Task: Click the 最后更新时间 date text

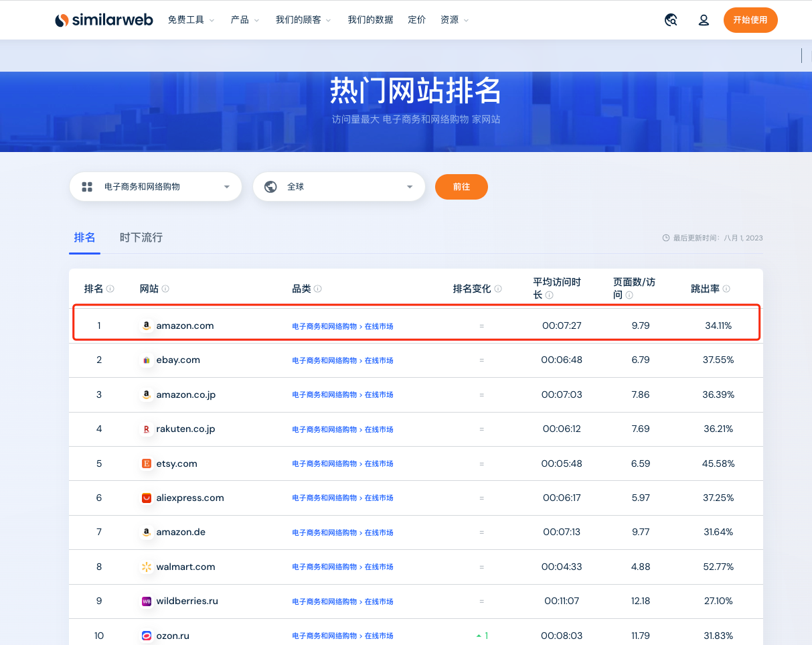Action: [718, 238]
